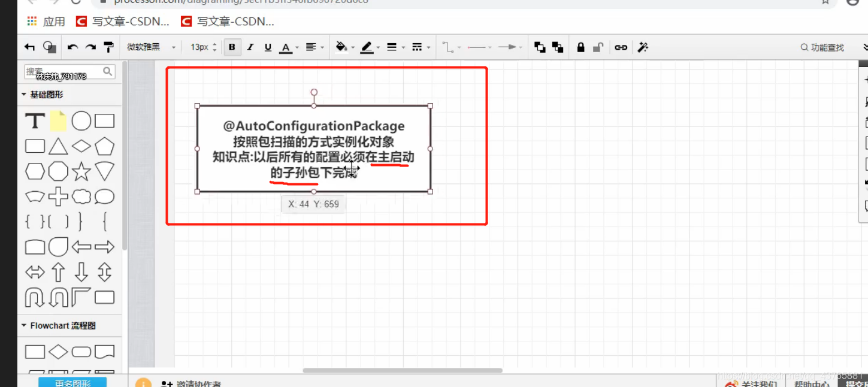Select the triangle shape
The width and height of the screenshot is (868, 387).
point(58,146)
